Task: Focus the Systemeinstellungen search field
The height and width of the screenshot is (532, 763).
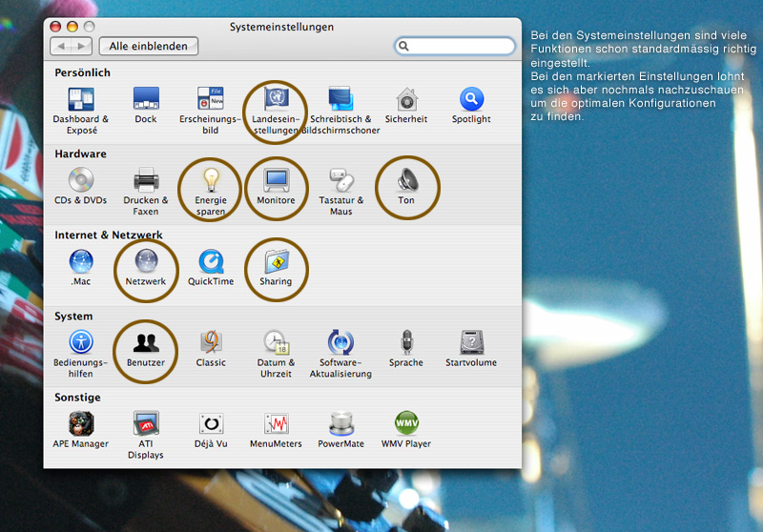Action: pyautogui.click(x=455, y=46)
